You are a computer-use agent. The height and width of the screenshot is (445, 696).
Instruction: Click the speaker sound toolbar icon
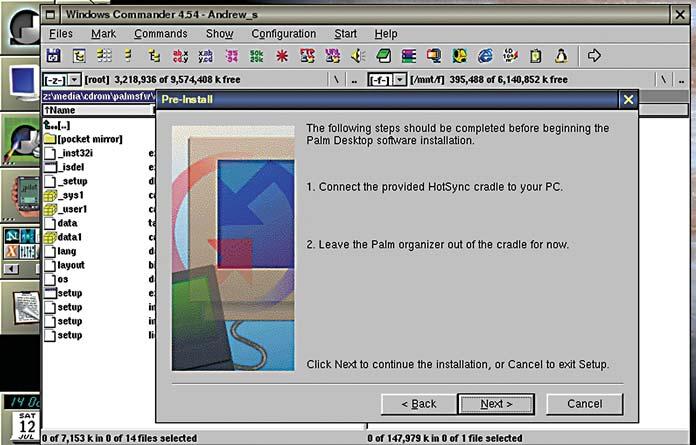358,56
